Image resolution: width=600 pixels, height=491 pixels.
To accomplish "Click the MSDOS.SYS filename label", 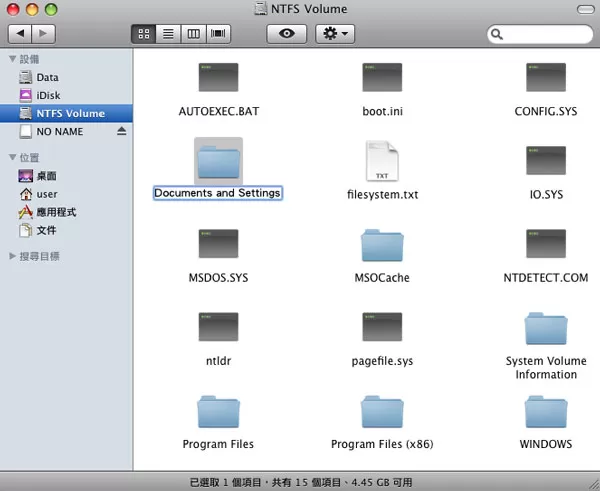I will click(218, 277).
